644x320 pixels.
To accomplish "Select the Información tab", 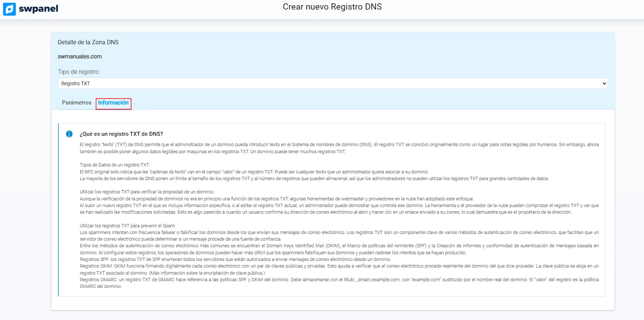I will pos(113,103).
